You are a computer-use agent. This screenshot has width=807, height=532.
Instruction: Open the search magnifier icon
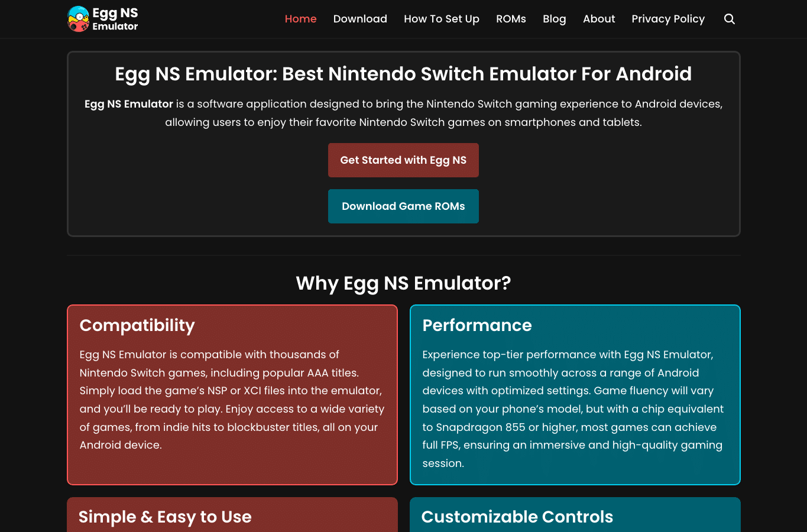730,19
